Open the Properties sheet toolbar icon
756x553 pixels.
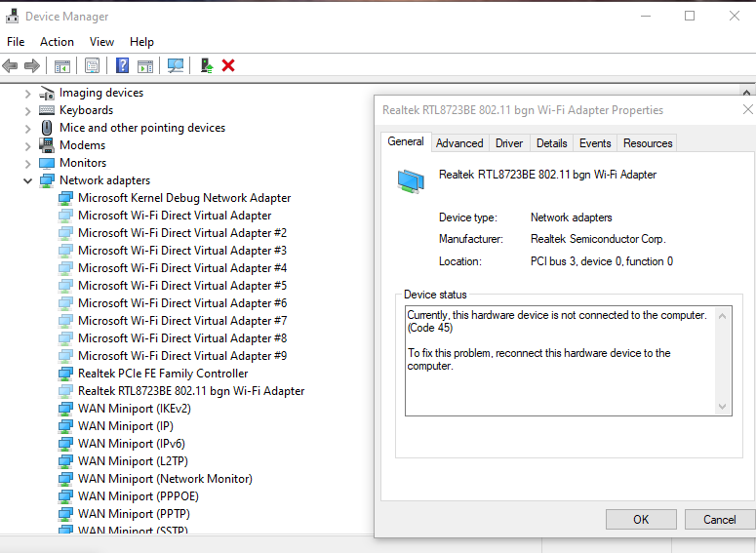pyautogui.click(x=92, y=65)
